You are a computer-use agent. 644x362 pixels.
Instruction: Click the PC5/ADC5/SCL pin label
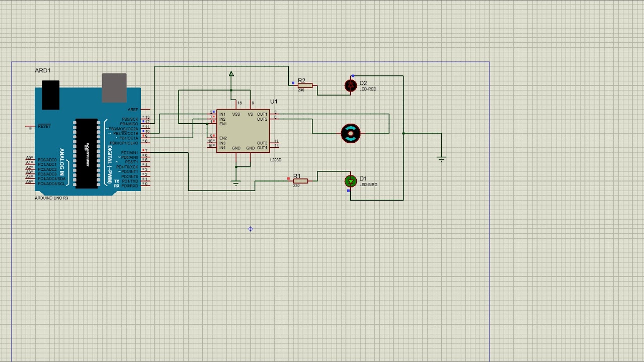click(51, 184)
